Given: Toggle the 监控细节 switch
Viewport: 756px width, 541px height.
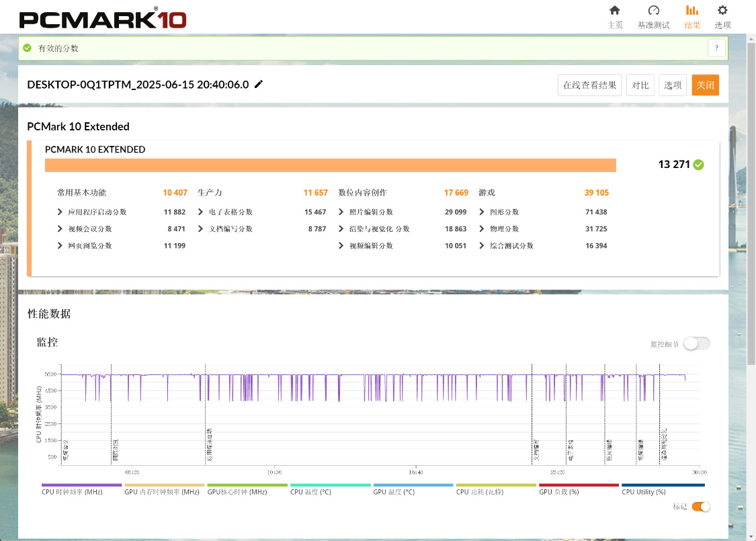Looking at the screenshot, I should (x=697, y=344).
